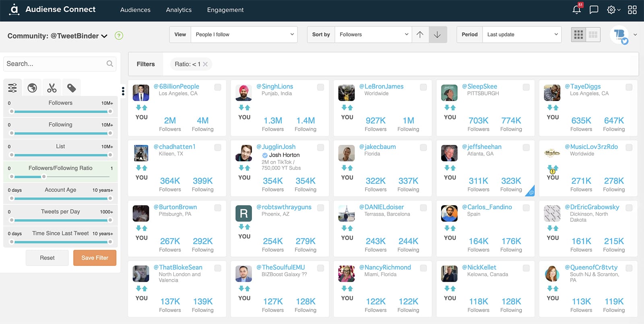
Task: Click the search magnifier icon
Action: pyautogui.click(x=109, y=64)
